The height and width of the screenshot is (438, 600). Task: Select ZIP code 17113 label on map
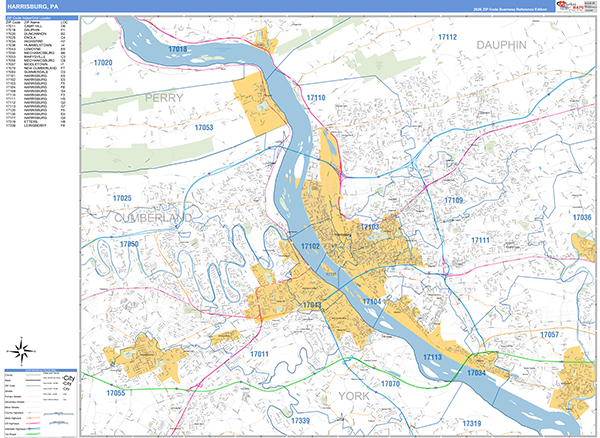click(x=432, y=357)
